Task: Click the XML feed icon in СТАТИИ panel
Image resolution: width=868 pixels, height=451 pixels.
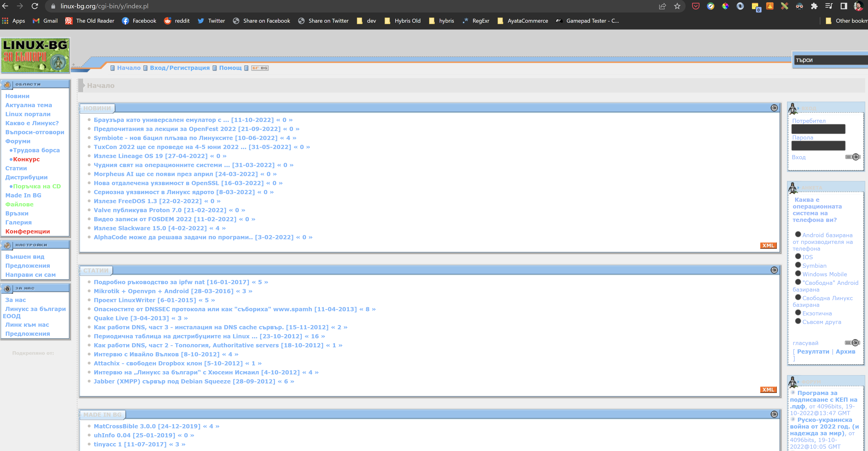Action: [x=768, y=390]
